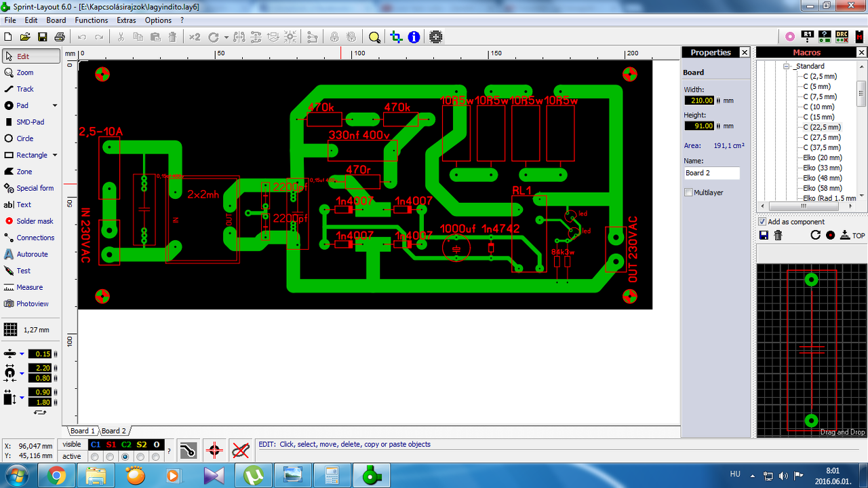Open Chrome from the taskbar

57,476
